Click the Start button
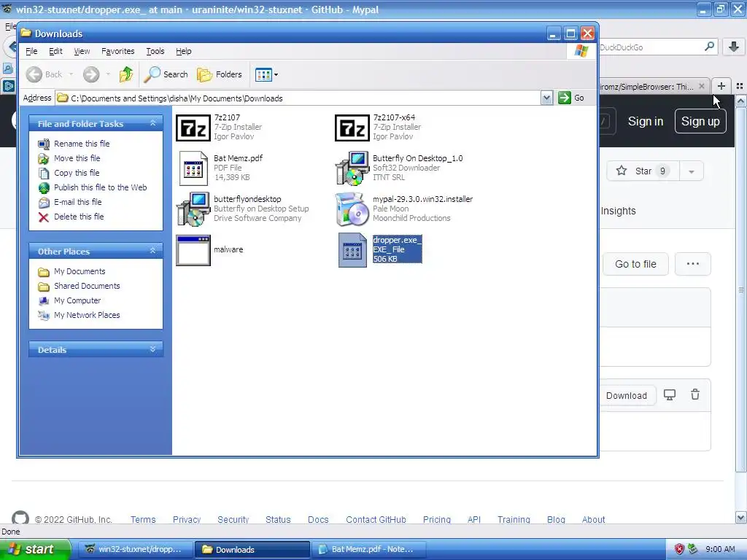The height and width of the screenshot is (560, 747). [35, 549]
